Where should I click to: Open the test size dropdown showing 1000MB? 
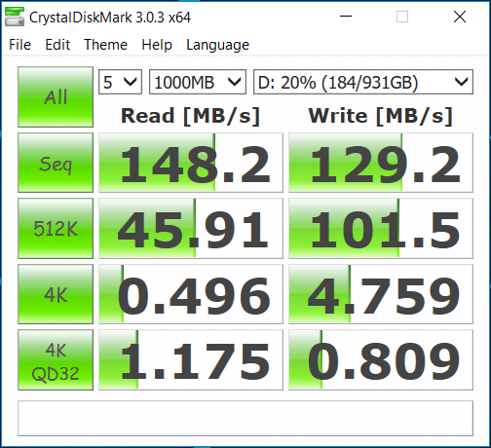pyautogui.click(x=198, y=82)
